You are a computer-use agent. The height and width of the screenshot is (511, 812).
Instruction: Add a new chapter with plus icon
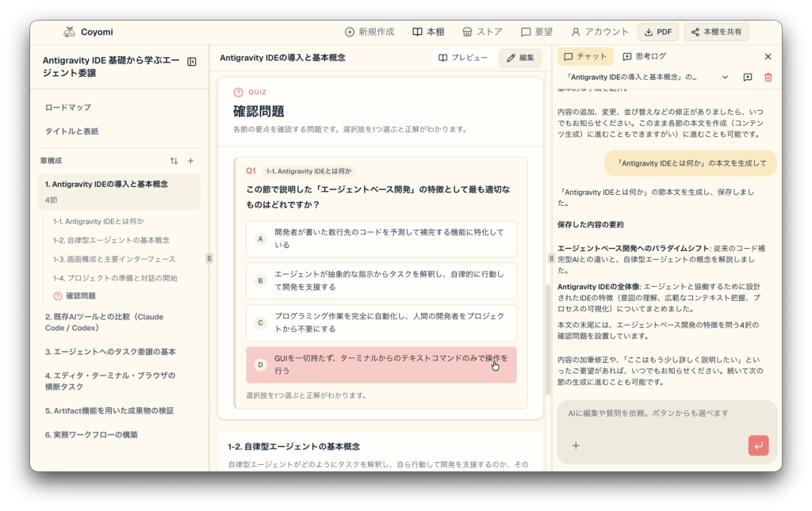190,161
